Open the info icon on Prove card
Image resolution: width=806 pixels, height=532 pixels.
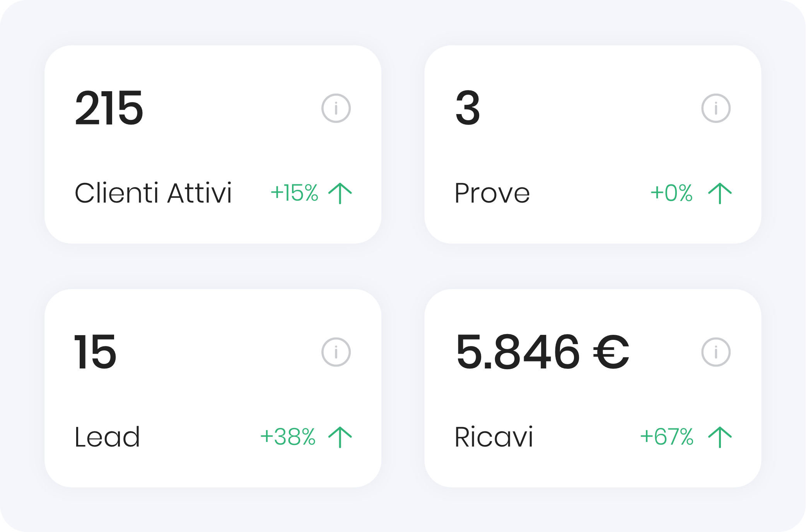click(715, 108)
